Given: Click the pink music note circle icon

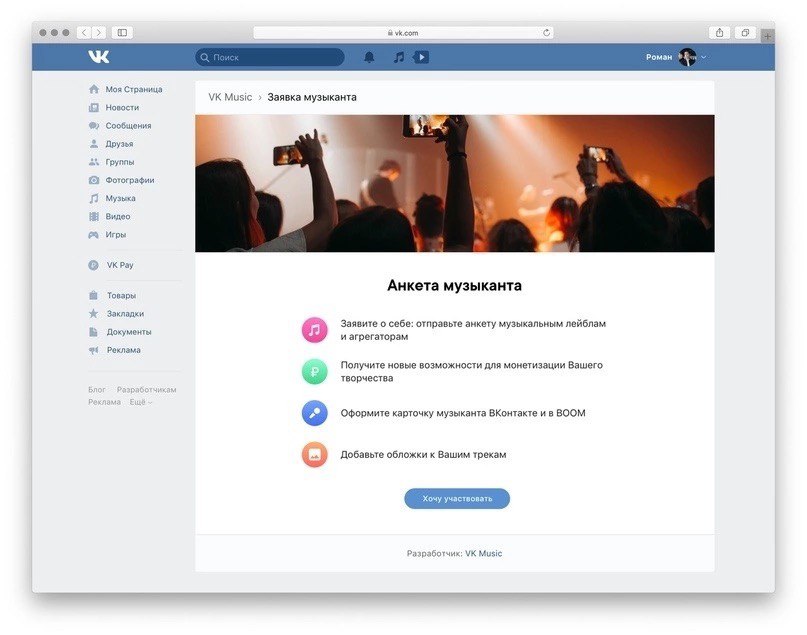Looking at the screenshot, I should [314, 330].
